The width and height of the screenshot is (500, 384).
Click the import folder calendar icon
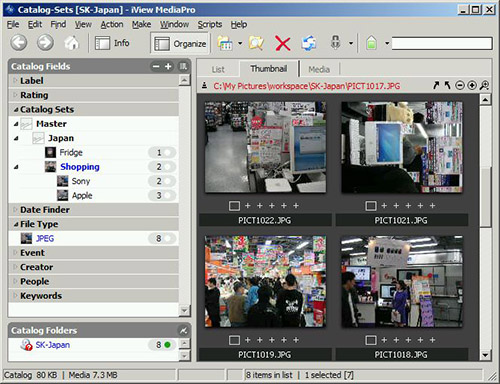[225, 43]
